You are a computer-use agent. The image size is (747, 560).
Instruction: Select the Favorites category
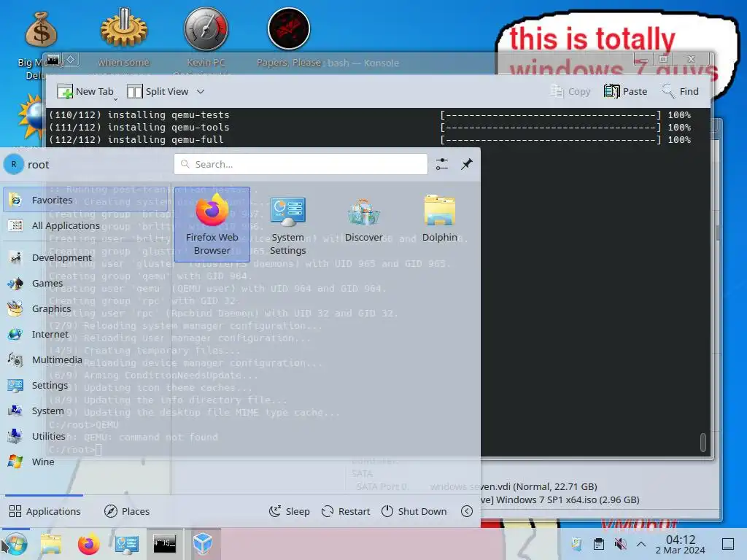(85, 200)
